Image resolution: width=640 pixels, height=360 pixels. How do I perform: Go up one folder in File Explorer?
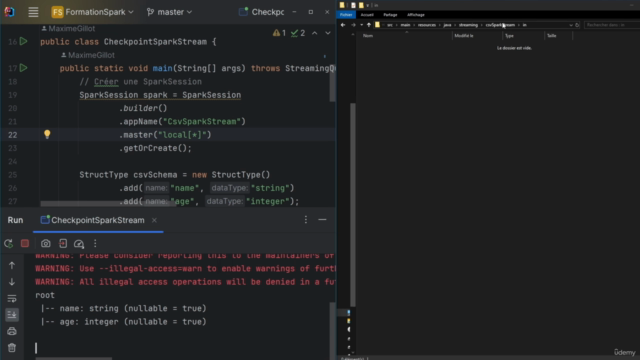[x=369, y=25]
